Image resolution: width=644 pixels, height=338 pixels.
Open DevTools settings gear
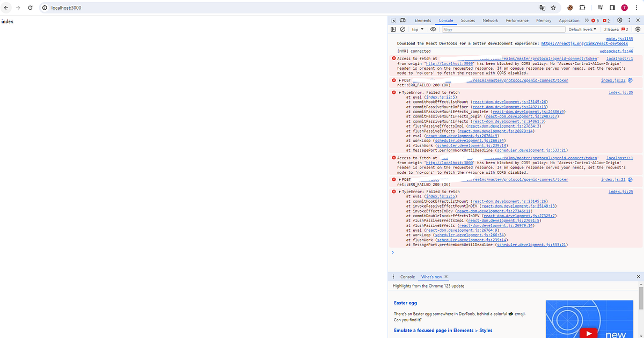point(619,20)
